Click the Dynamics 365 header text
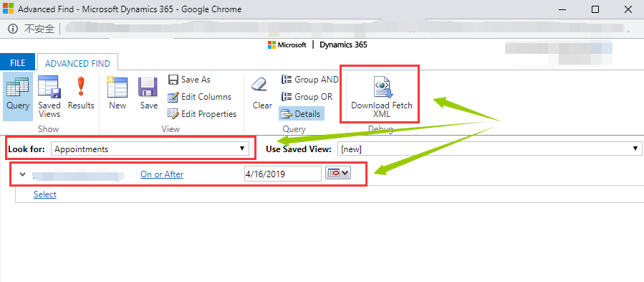This screenshot has width=644, height=282. coord(343,45)
